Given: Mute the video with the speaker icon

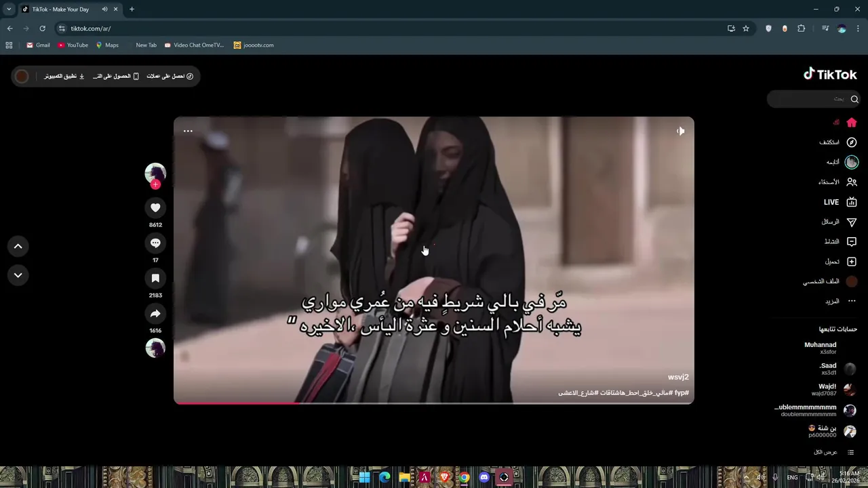Looking at the screenshot, I should click(680, 131).
